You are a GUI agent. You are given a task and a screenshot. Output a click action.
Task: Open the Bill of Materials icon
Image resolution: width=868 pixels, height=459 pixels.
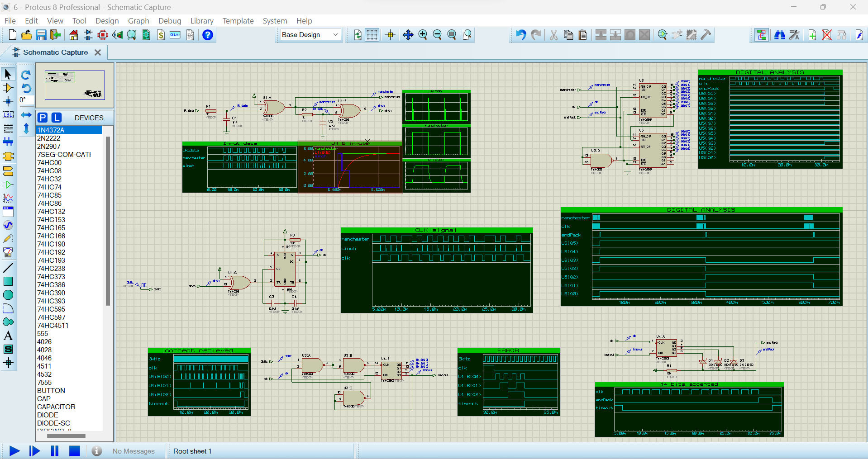(x=161, y=35)
